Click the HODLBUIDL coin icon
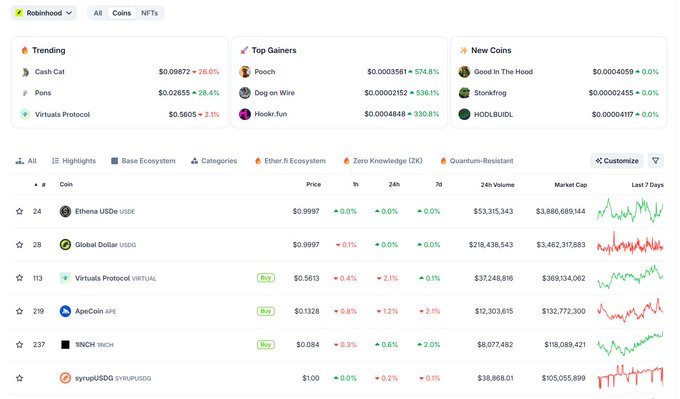Viewport: 680px width, 399px height. click(x=464, y=114)
